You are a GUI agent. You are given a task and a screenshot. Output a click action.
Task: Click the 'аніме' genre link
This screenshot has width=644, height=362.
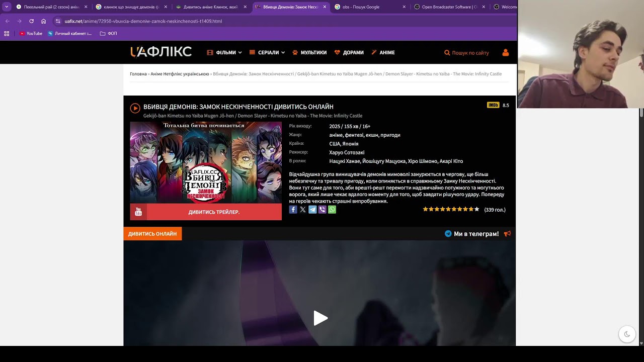[336, 135]
